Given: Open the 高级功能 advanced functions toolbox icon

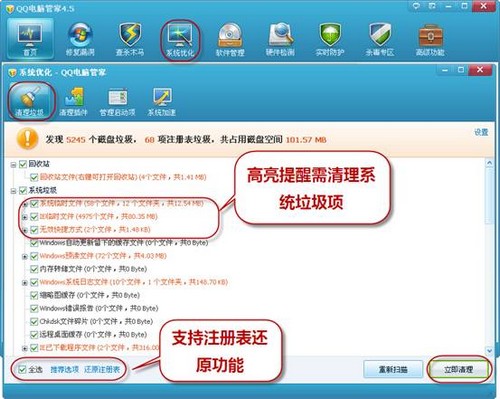Looking at the screenshot, I should pyautogui.click(x=430, y=39).
